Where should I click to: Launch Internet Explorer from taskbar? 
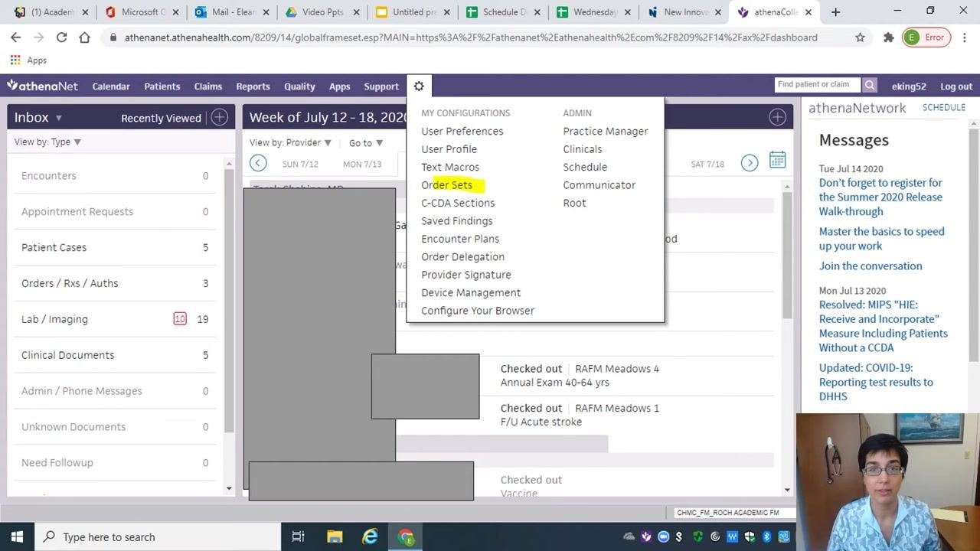coord(371,536)
